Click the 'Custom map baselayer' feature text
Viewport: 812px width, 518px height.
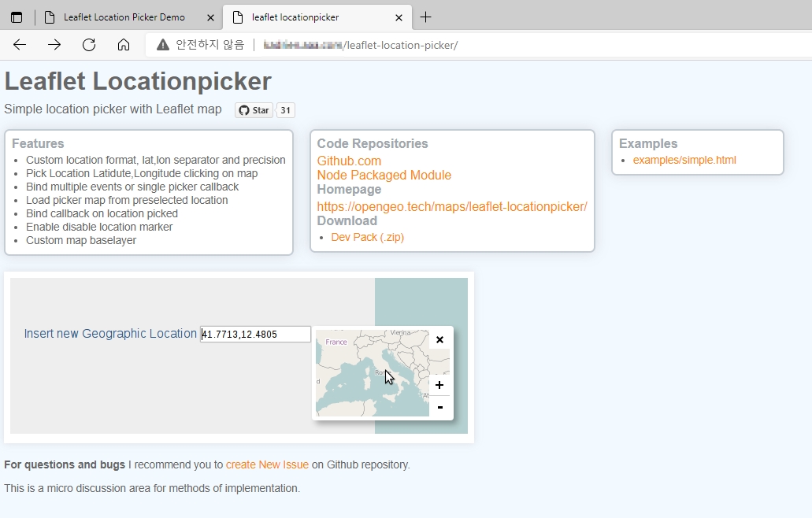pyautogui.click(x=81, y=240)
